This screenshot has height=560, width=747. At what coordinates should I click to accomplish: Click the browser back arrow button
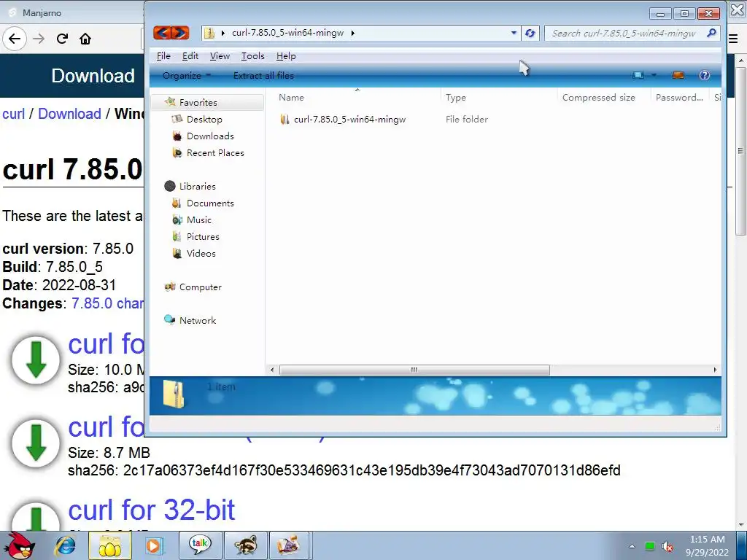tap(15, 39)
